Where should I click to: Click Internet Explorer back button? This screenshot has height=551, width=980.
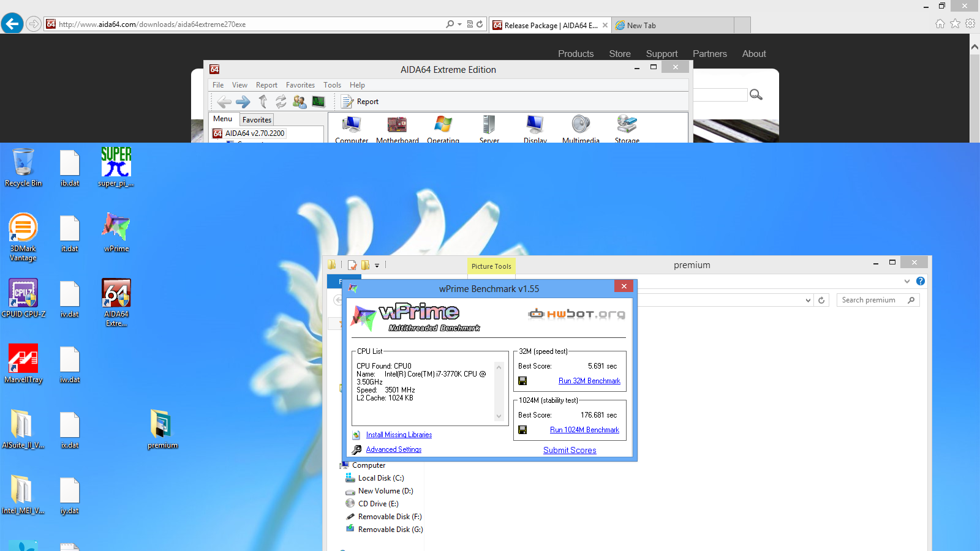click(x=12, y=24)
